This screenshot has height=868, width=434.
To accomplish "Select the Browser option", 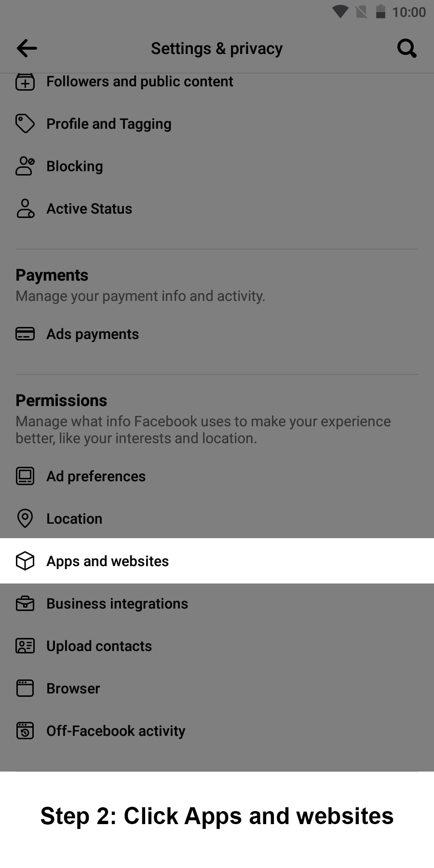I will tap(73, 689).
